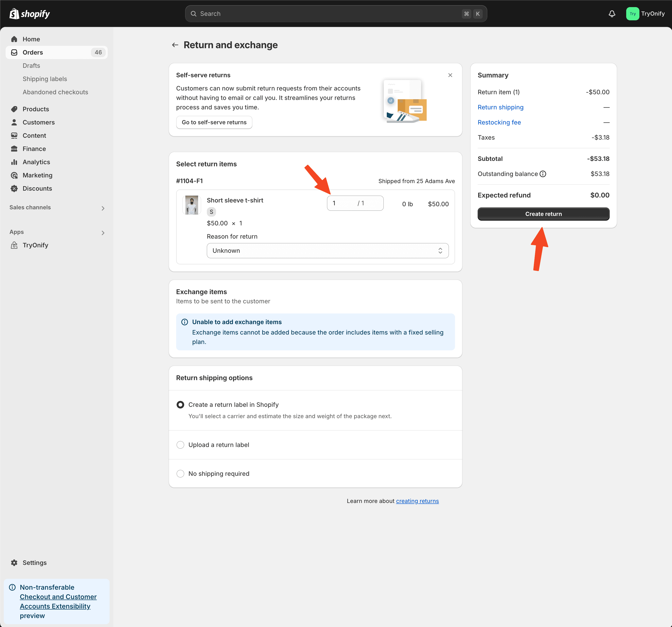Go to Abandoned checkouts
The image size is (672, 627).
[55, 92]
